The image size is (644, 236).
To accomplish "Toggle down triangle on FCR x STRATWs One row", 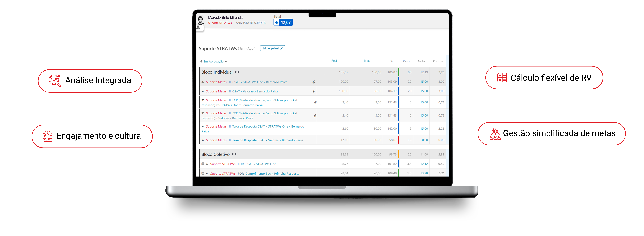I will [203, 100].
